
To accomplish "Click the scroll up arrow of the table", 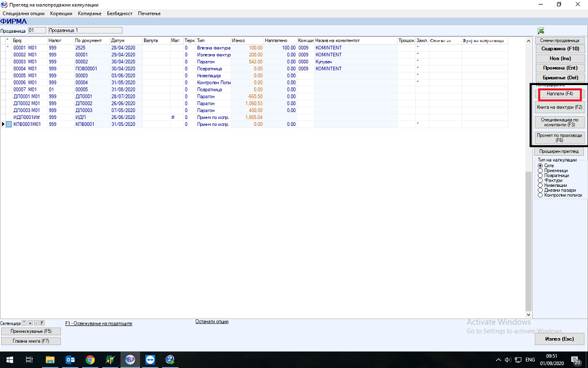I will 528,41.
